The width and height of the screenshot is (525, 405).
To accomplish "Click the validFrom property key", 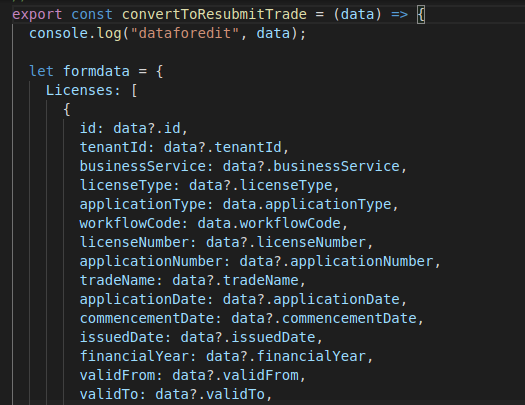I will (x=117, y=375).
